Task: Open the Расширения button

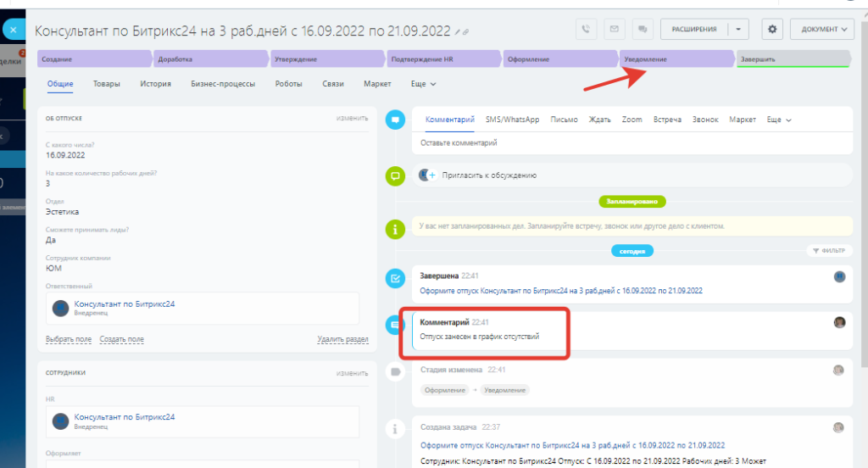Action: [694, 29]
